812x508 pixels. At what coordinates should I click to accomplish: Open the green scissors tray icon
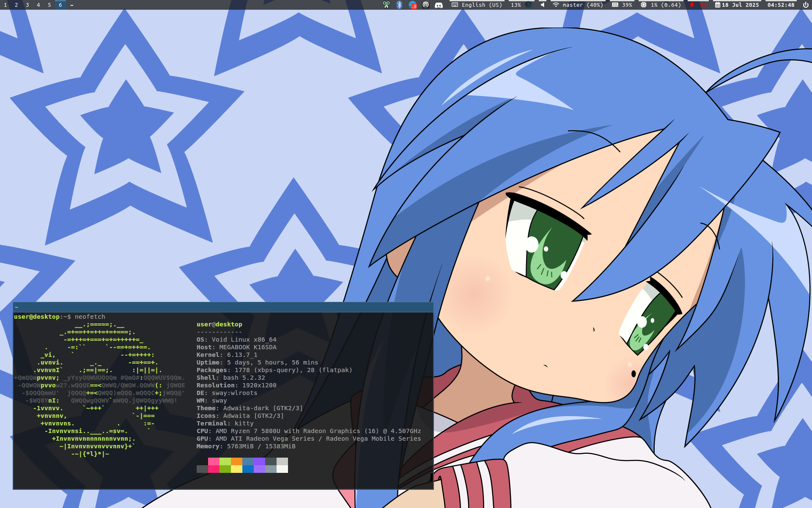386,5
